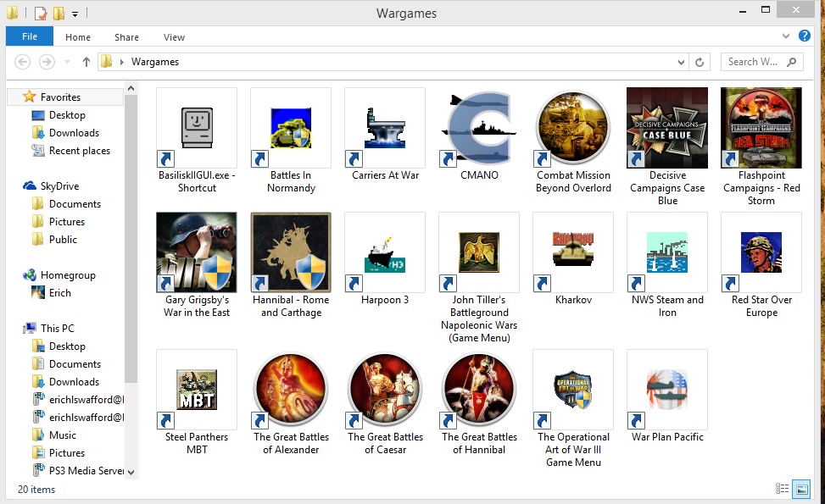Image resolution: width=825 pixels, height=504 pixels.
Task: Open Downloads under Favorites
Action: coord(74,132)
